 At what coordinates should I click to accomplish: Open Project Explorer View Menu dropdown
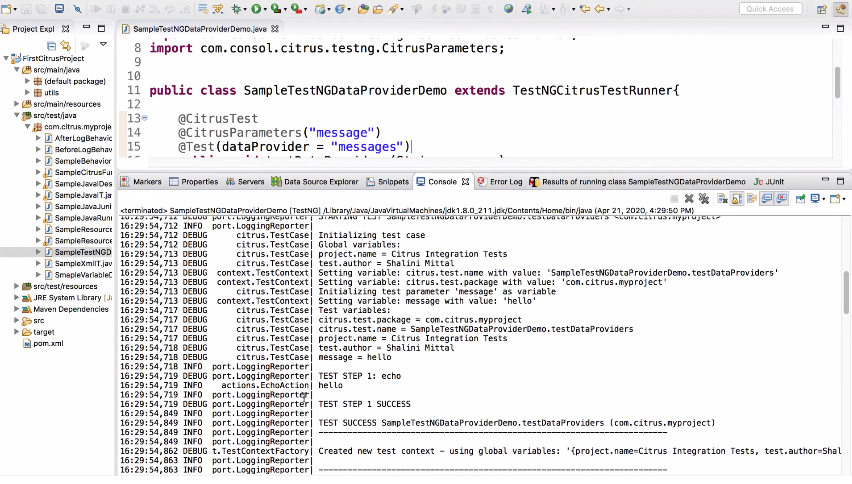point(103,44)
